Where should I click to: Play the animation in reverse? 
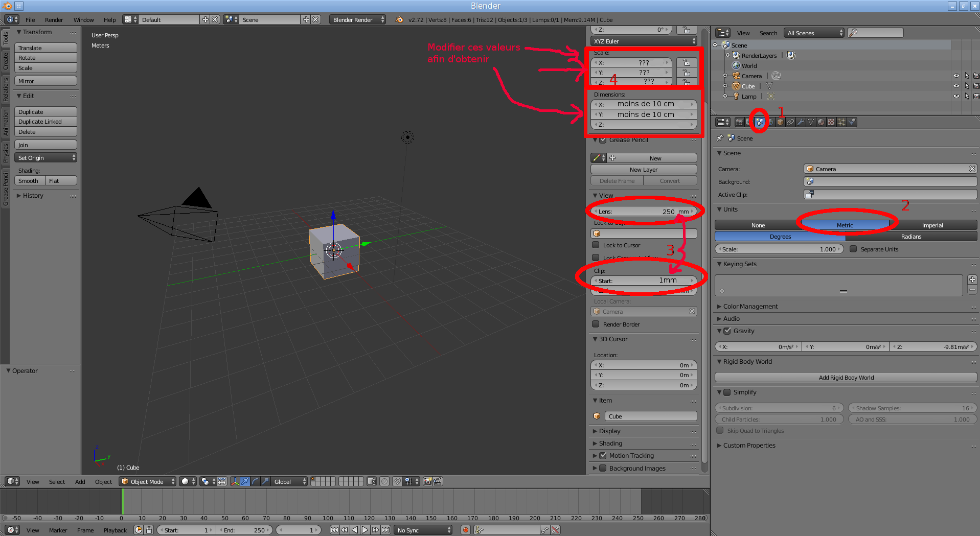[355, 530]
